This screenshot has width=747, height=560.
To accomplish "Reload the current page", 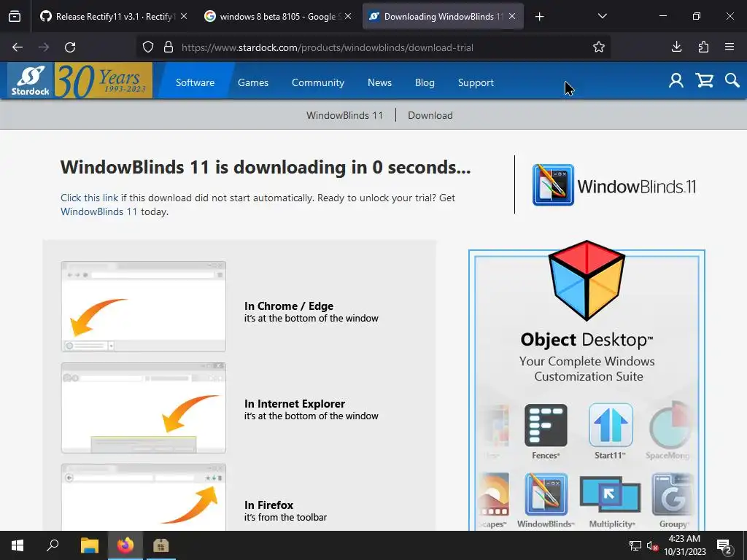I will coord(70,47).
